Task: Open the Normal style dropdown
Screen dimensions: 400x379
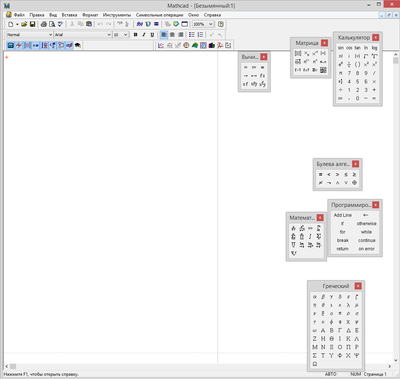Action: point(50,35)
